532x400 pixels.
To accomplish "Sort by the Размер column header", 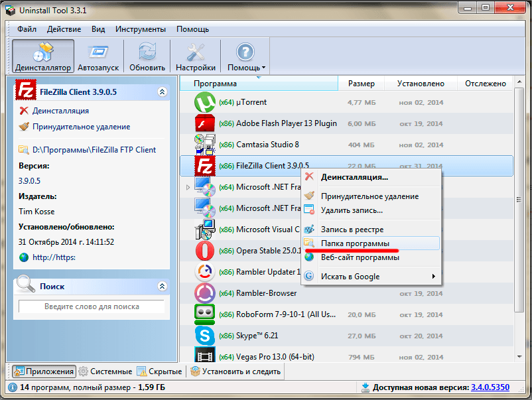I will pos(361,84).
